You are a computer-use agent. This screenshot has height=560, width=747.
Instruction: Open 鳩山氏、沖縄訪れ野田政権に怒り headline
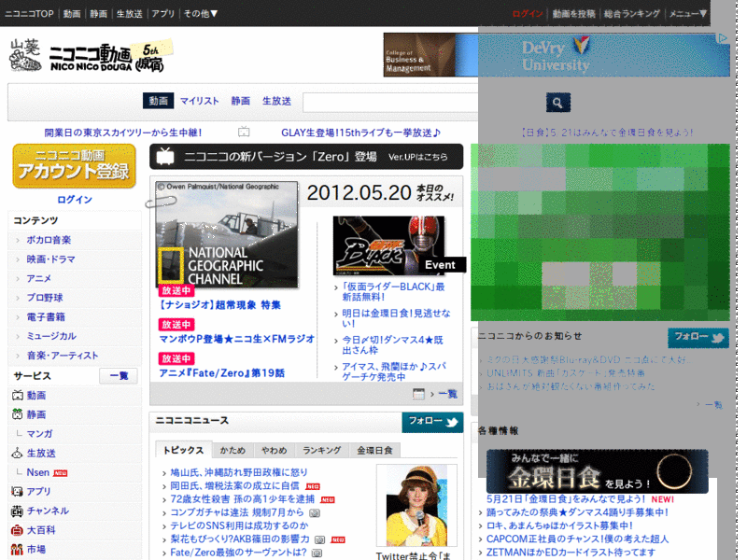point(239,472)
